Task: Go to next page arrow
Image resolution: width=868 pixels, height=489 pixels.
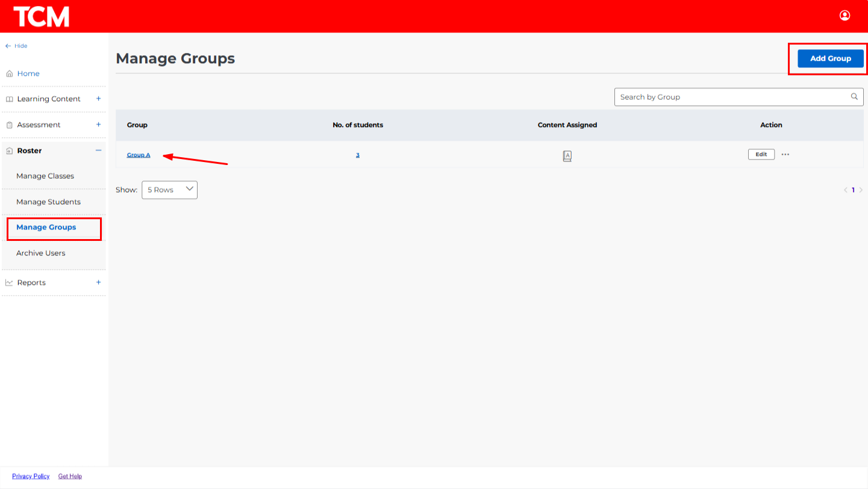Action: click(861, 190)
